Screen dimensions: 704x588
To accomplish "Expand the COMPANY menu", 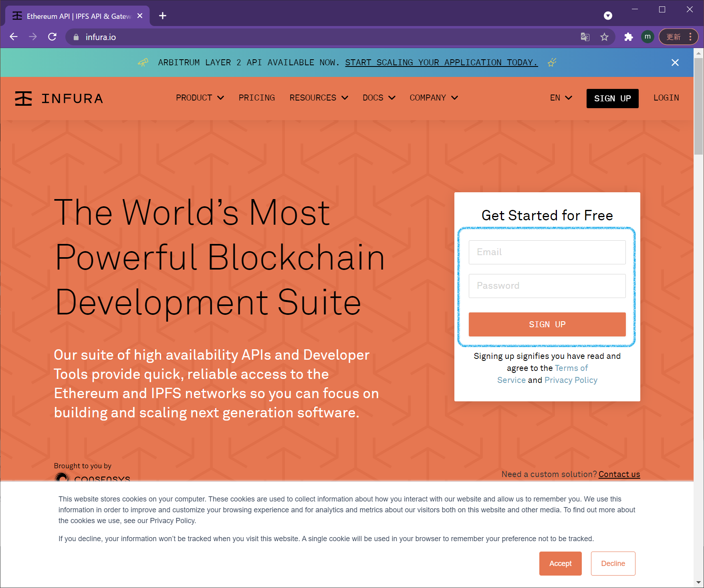I will coord(434,98).
